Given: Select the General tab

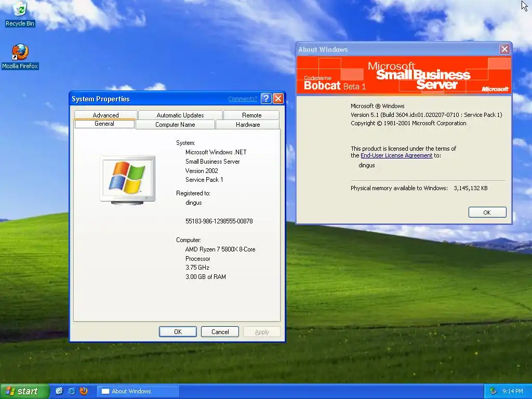Looking at the screenshot, I should 104,124.
